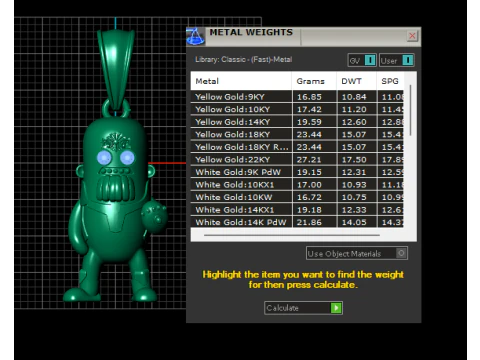Click the 19.15 grams value

[x=309, y=172]
